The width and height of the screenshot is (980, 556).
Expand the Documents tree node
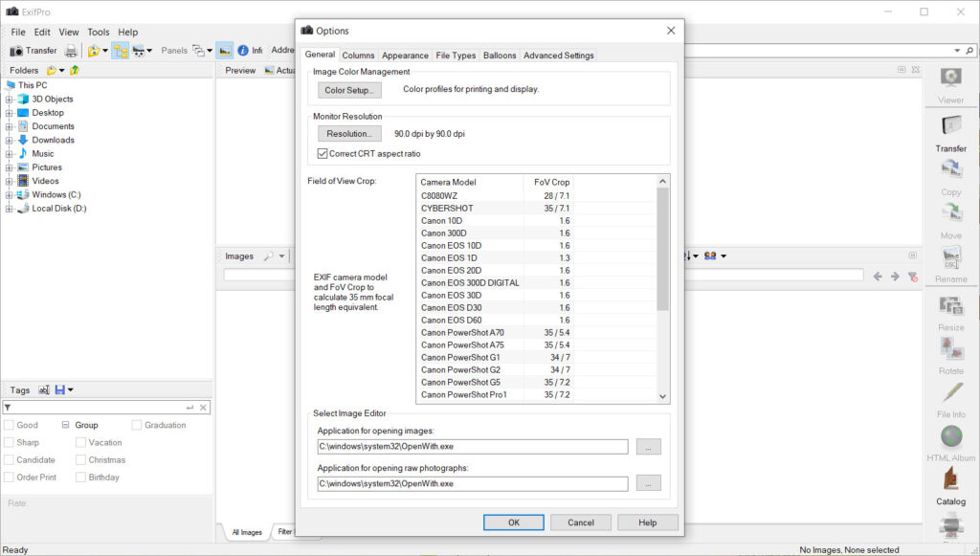tap(9, 126)
